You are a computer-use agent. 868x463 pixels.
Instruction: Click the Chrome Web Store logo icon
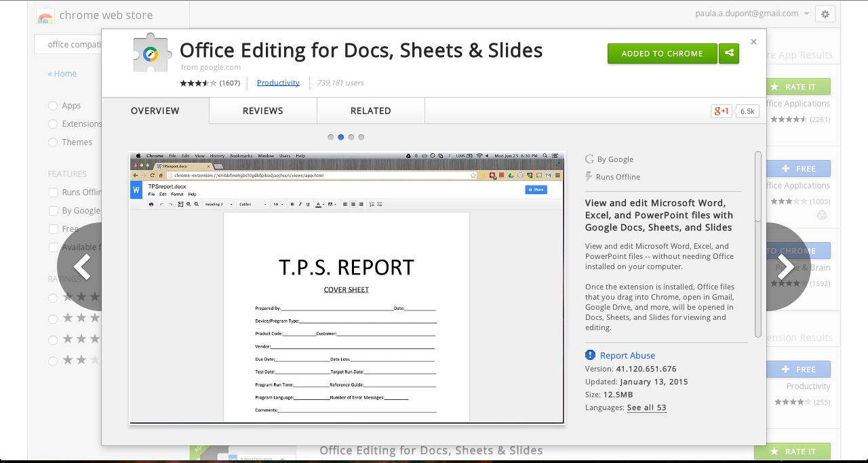click(45, 16)
